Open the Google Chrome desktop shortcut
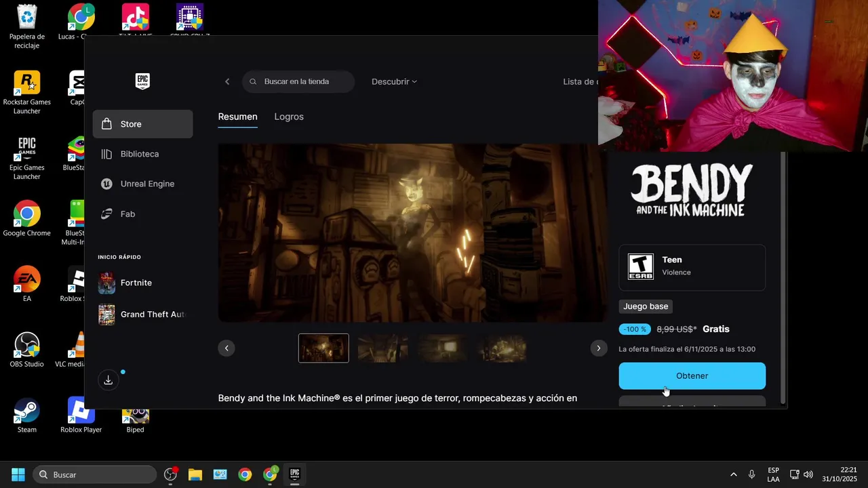 coord(27,219)
